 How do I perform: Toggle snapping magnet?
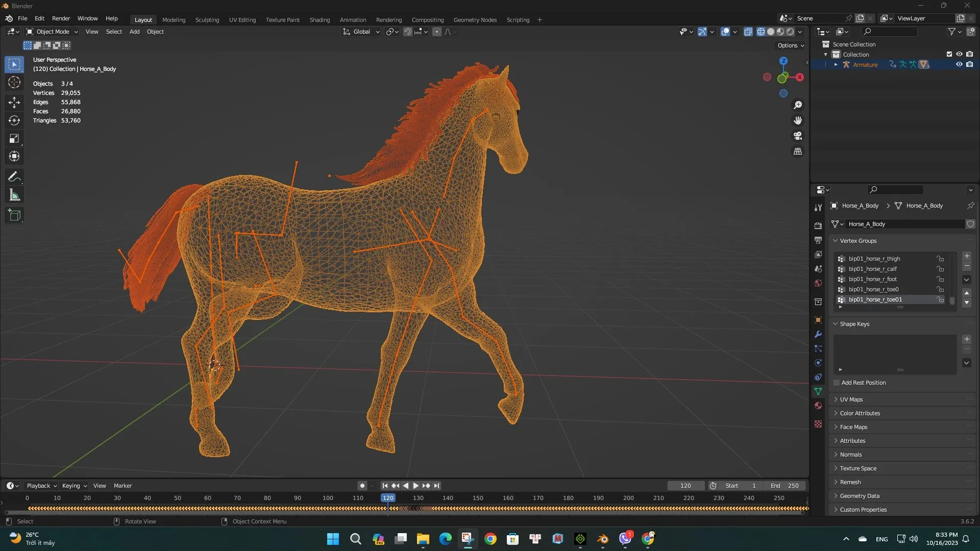point(408,32)
